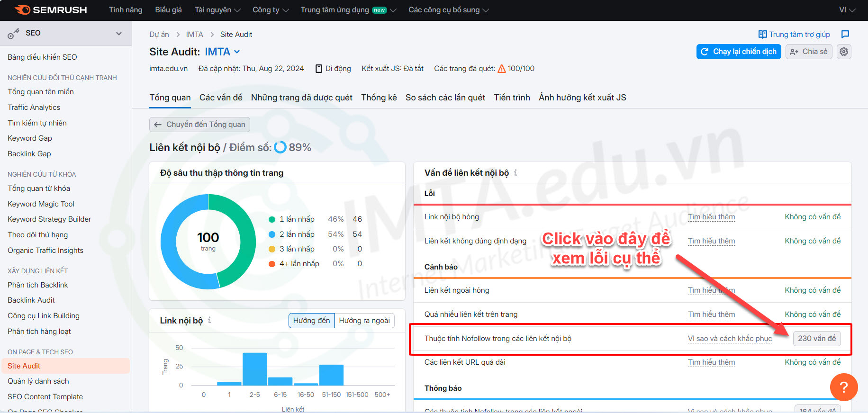
Task: Open the Thống kê tab
Action: (379, 98)
